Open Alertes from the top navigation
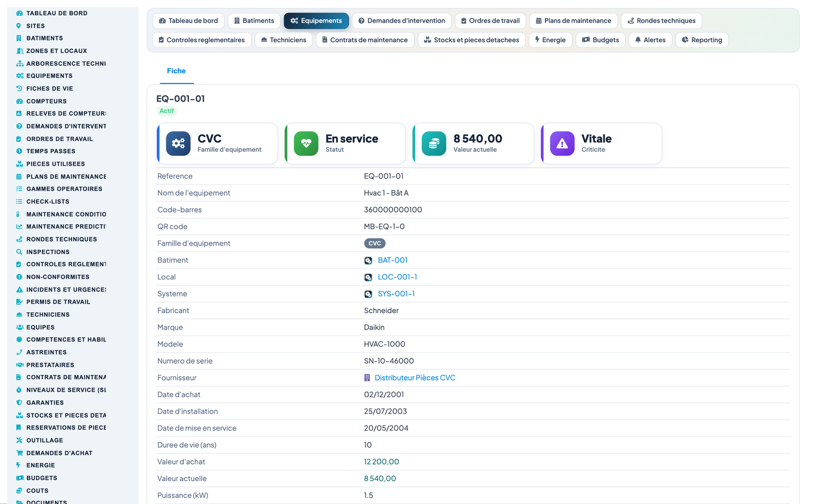815x504 pixels. 650,40
